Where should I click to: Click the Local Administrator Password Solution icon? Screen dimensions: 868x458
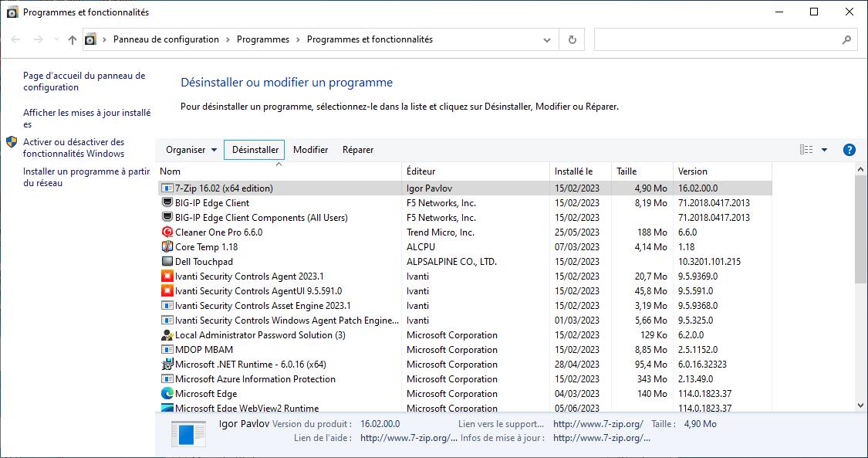(167, 335)
